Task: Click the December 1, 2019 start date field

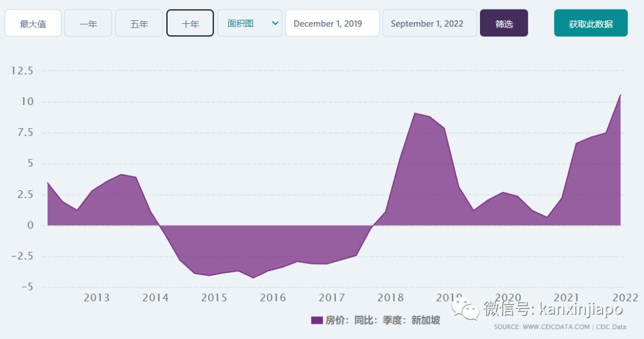Action: point(332,24)
